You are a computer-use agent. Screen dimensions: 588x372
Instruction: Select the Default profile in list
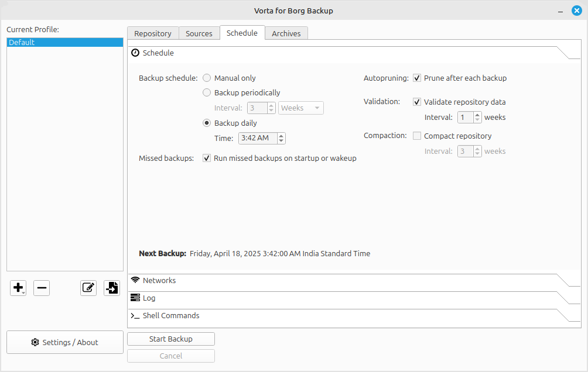[65, 43]
